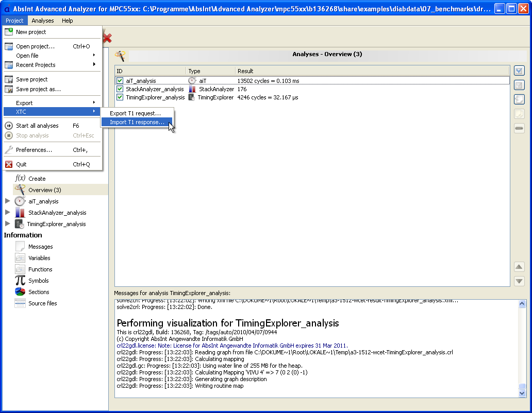Click the StackAnalyzer_analysis bar icon in sidebar
Viewport: 532px width, 413px height.
pos(20,213)
